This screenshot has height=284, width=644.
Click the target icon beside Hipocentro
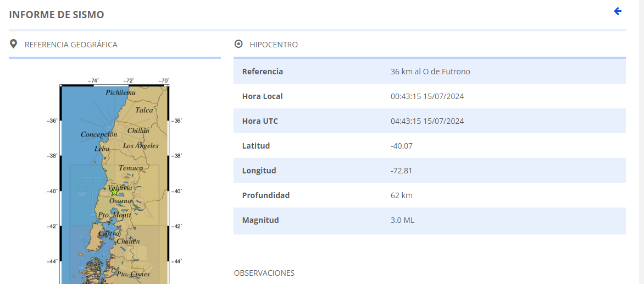pos(238,44)
